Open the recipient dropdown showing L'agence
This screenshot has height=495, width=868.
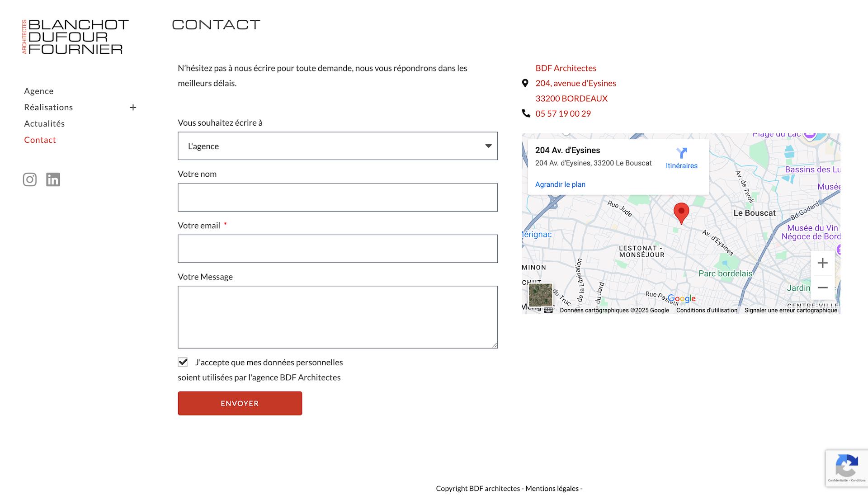point(337,146)
